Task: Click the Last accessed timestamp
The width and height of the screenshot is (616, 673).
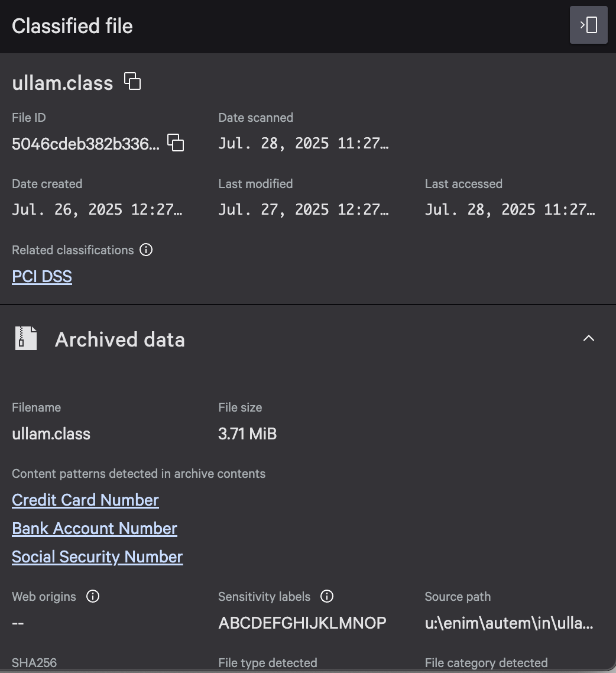Action: tap(510, 209)
